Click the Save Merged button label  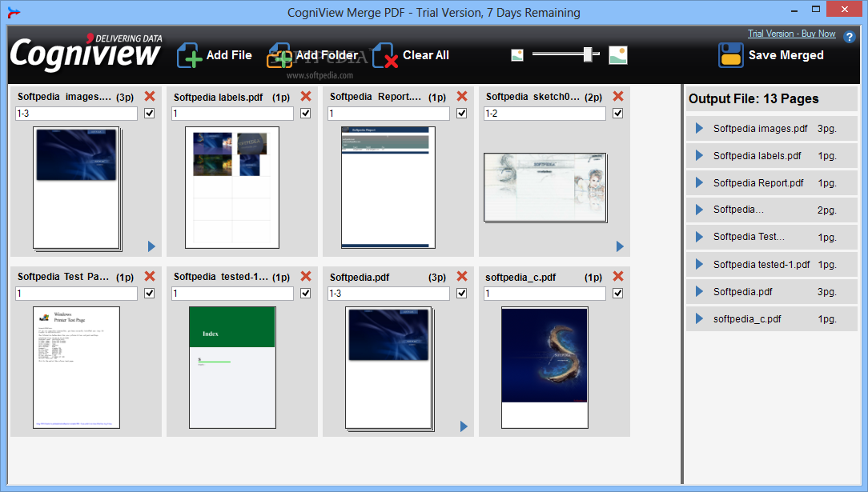click(786, 55)
